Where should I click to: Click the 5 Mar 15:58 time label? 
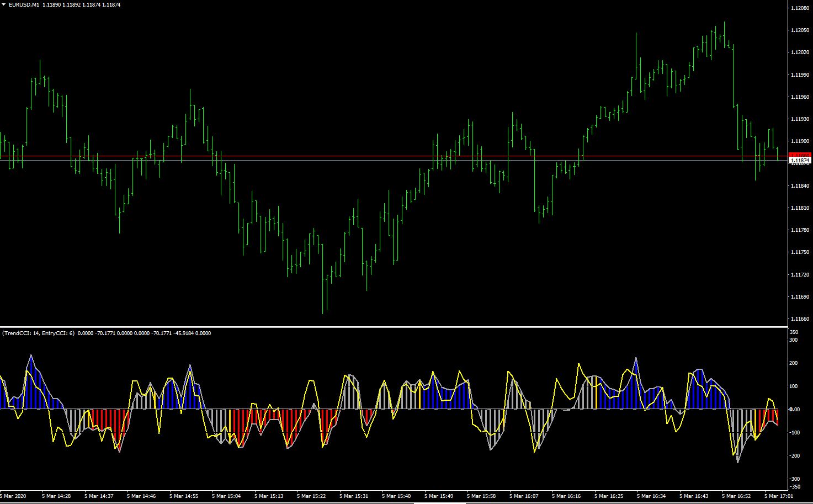tap(481, 496)
